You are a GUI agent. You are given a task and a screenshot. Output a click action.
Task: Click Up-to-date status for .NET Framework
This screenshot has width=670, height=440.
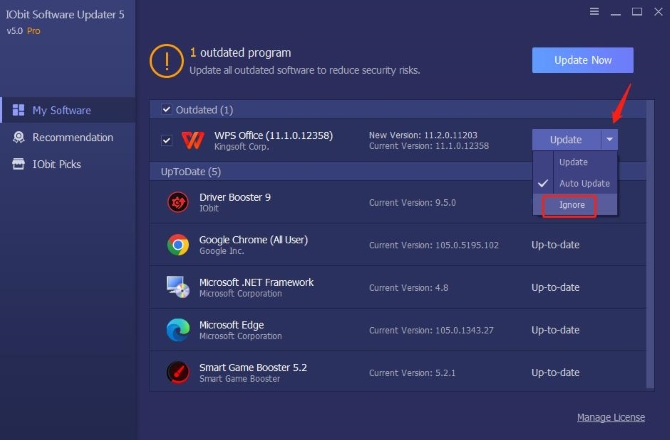coord(555,287)
